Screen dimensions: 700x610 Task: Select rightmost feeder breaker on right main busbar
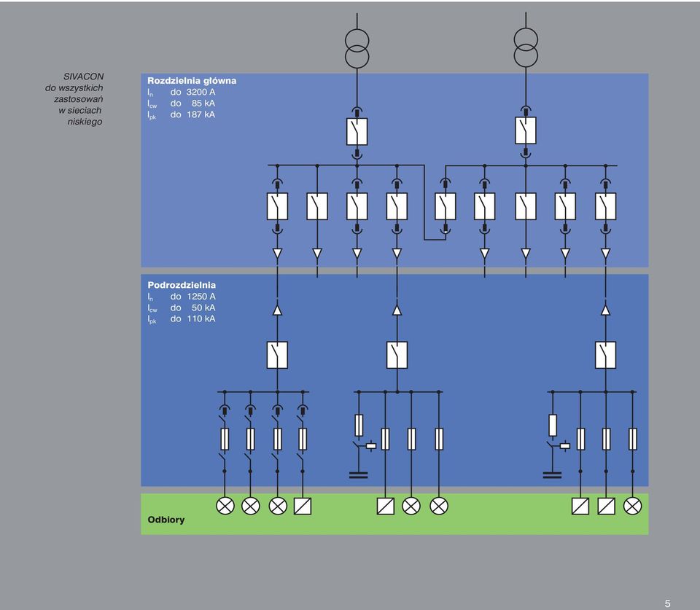(605, 206)
